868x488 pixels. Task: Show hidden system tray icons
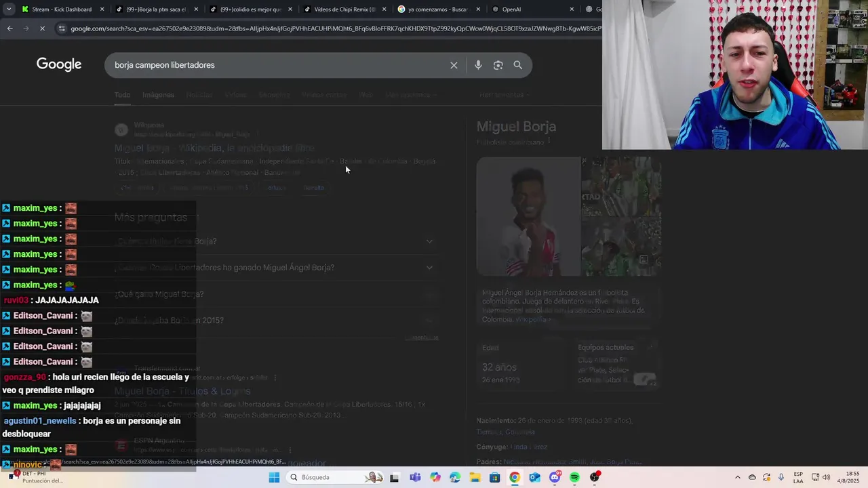pos(738,477)
